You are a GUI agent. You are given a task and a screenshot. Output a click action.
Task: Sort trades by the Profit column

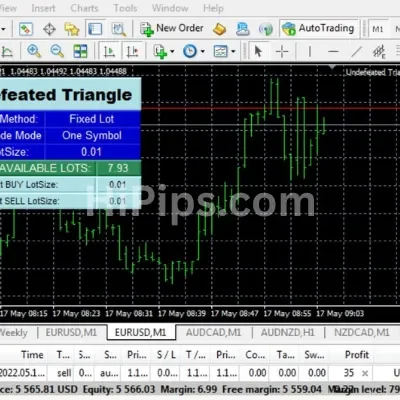tap(357, 355)
